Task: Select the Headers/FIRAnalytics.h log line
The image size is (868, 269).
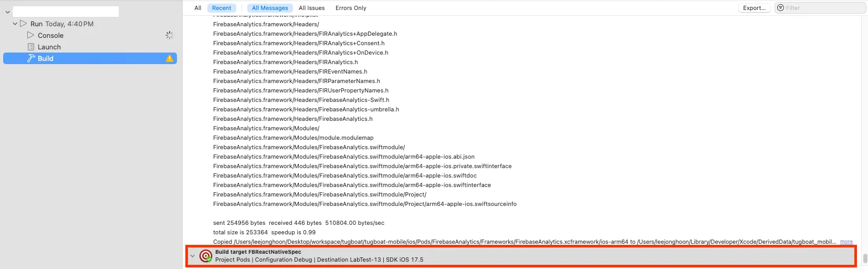Action: (286, 62)
